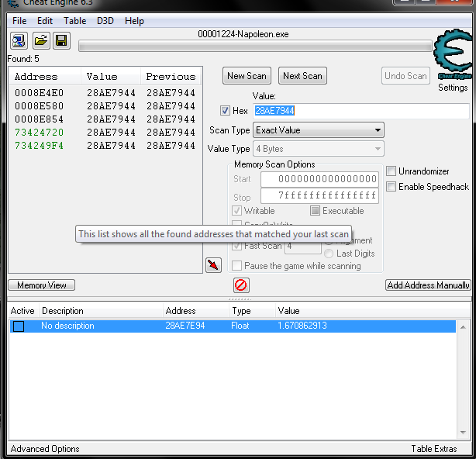Click address table scroll down arrow
476x459 pixels.
point(463,433)
